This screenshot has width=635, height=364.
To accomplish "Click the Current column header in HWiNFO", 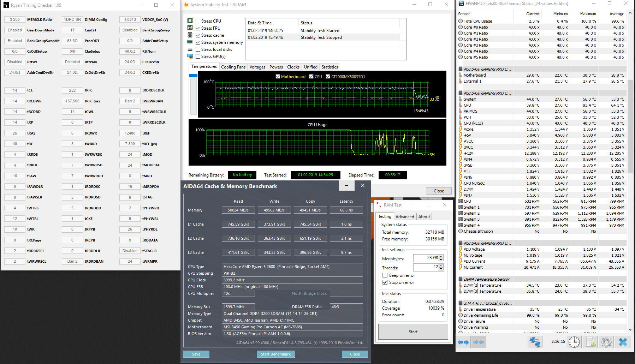I will [x=528, y=14].
